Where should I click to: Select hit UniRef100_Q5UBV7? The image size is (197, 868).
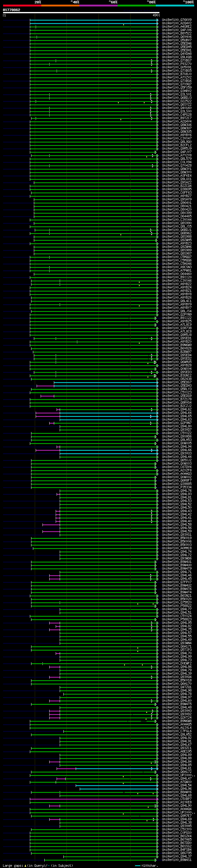point(177,40)
